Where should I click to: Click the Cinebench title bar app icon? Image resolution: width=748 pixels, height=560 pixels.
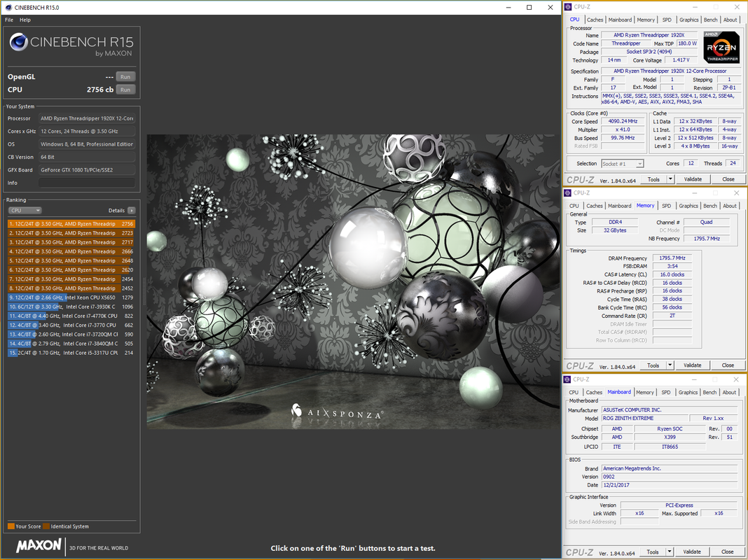tap(7, 7)
